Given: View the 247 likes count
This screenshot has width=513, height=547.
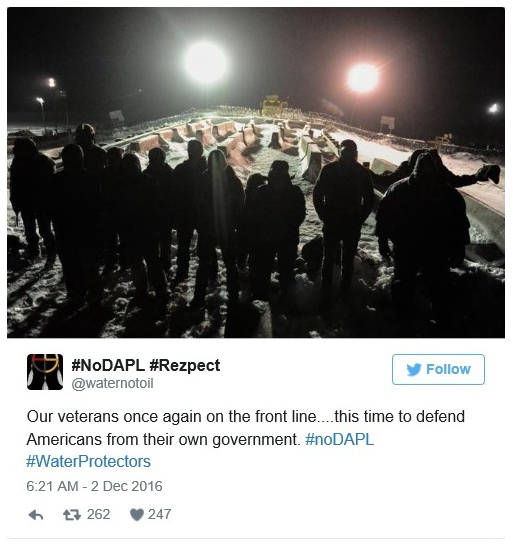Looking at the screenshot, I should [x=159, y=514].
